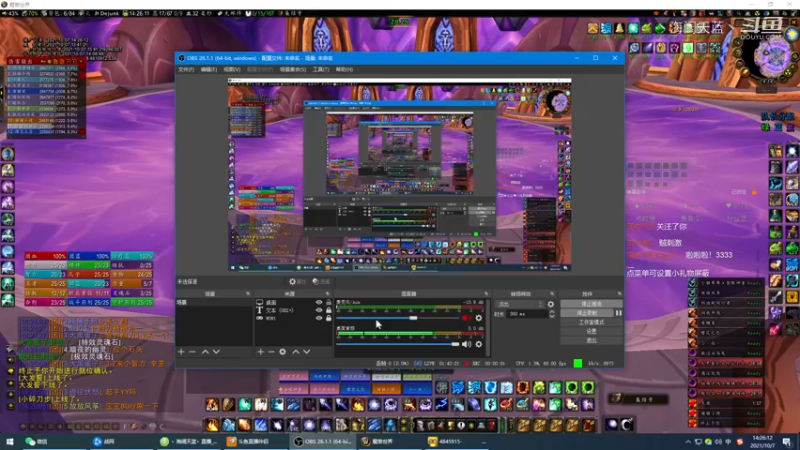Select the 场景 entry in scenes list

coord(213,303)
